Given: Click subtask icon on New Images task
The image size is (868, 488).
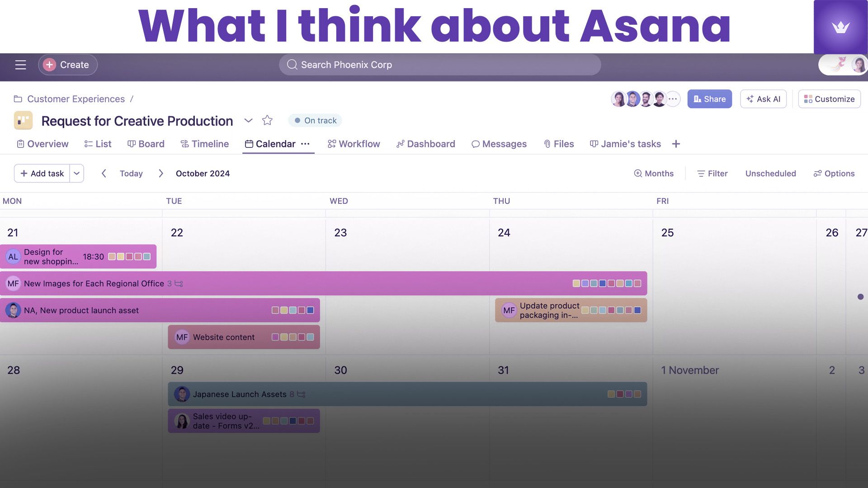Looking at the screenshot, I should pos(179,284).
